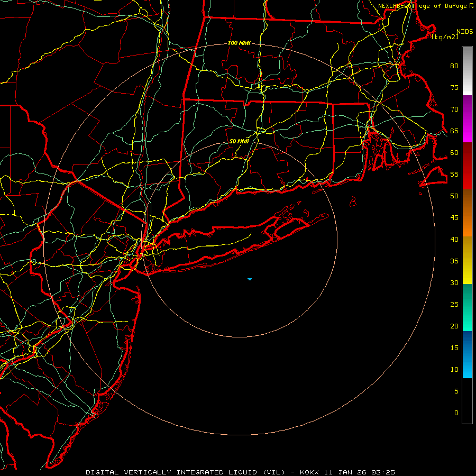Click the scale value 5

click(456, 391)
